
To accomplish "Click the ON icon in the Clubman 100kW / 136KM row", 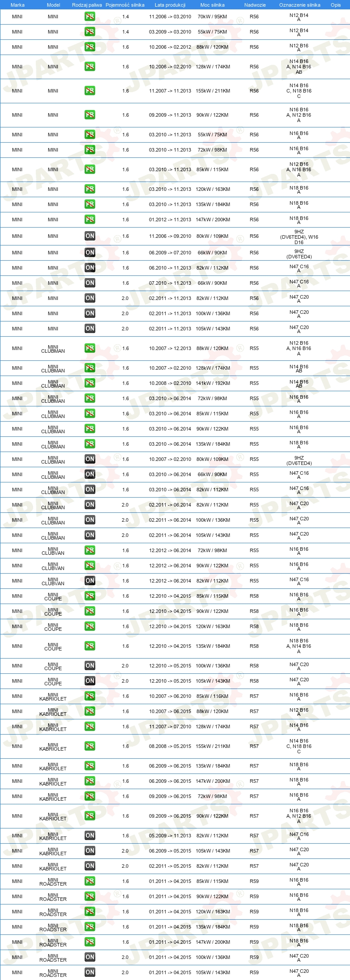I will pos(90,520).
